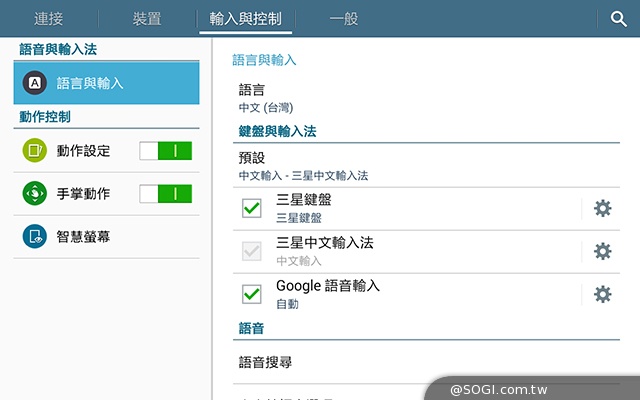
Task: Click the 動作控制 sidebar header
Action: pyautogui.click(x=45, y=117)
